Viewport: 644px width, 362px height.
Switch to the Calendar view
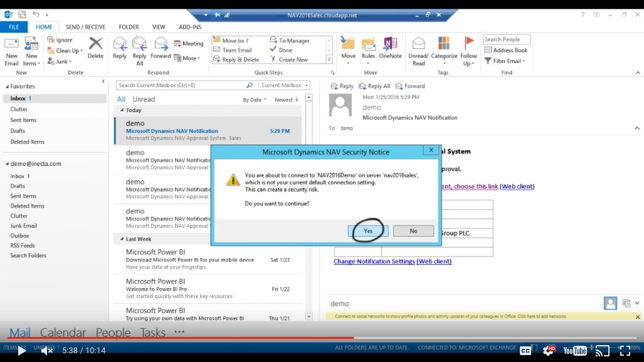click(x=63, y=332)
